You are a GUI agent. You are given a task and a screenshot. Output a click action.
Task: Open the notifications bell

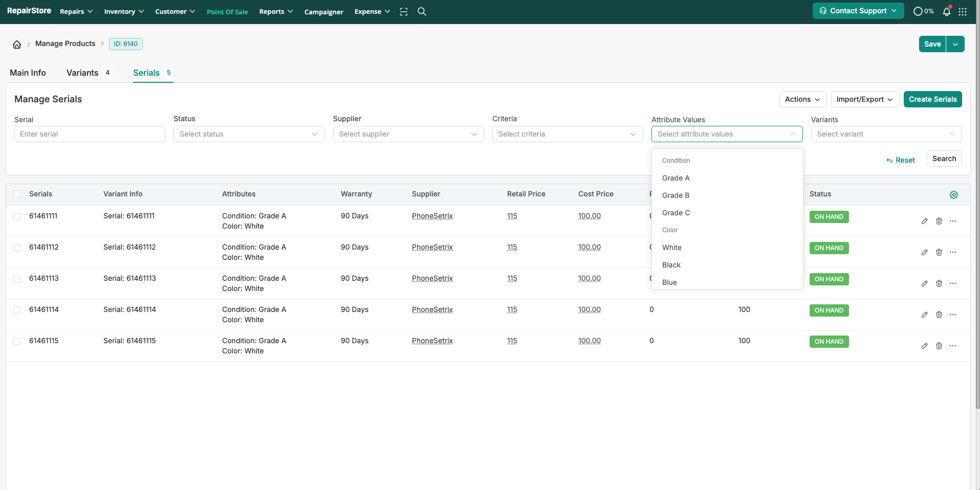[x=946, y=12]
